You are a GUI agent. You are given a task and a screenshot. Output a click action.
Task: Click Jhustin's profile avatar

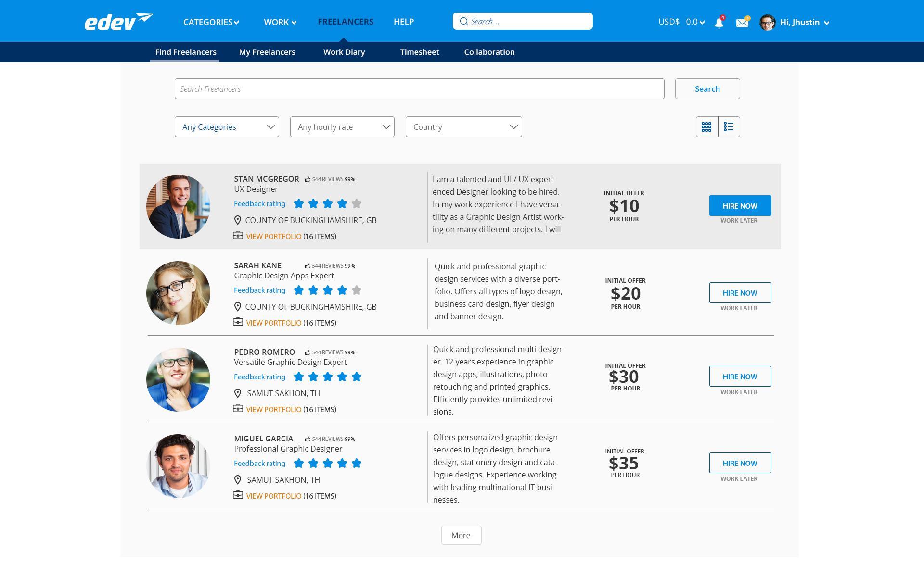tap(767, 22)
